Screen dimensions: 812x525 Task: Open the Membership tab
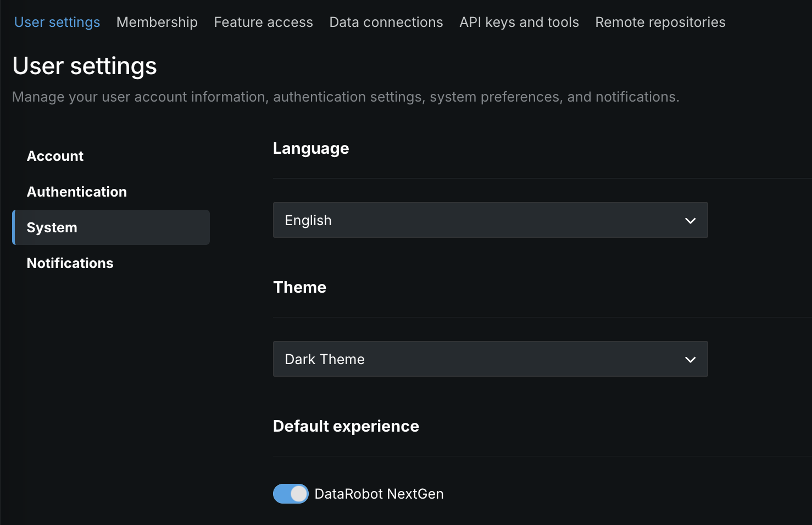pos(157,23)
